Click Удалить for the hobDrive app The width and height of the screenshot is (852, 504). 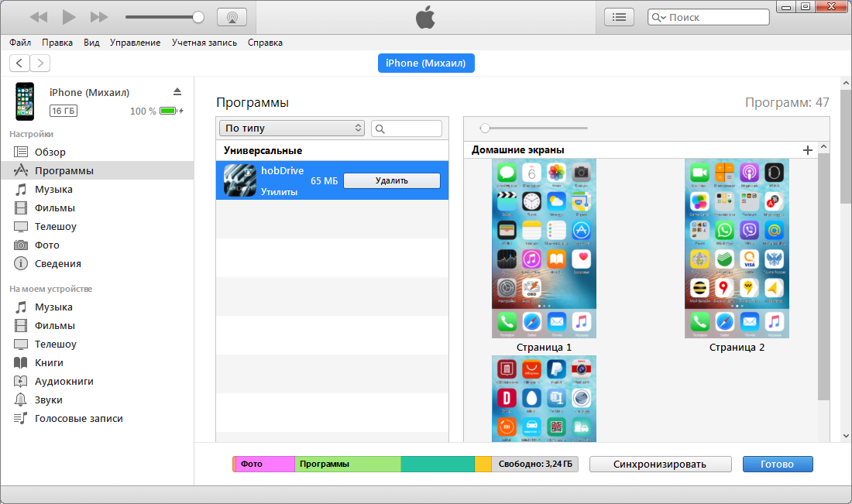pyautogui.click(x=392, y=181)
